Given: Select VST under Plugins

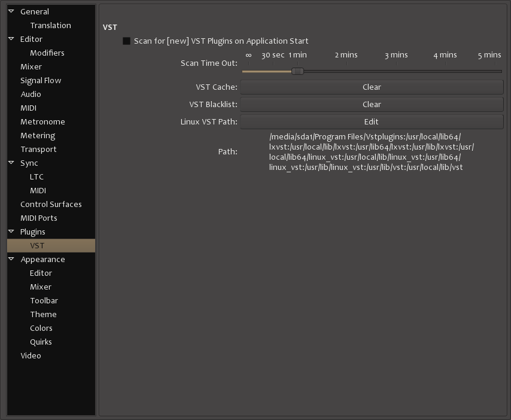Looking at the screenshot, I should click(51, 246).
